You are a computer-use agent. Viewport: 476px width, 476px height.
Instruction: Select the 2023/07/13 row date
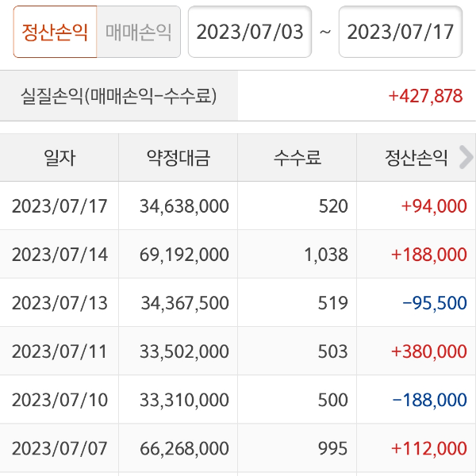(x=59, y=303)
